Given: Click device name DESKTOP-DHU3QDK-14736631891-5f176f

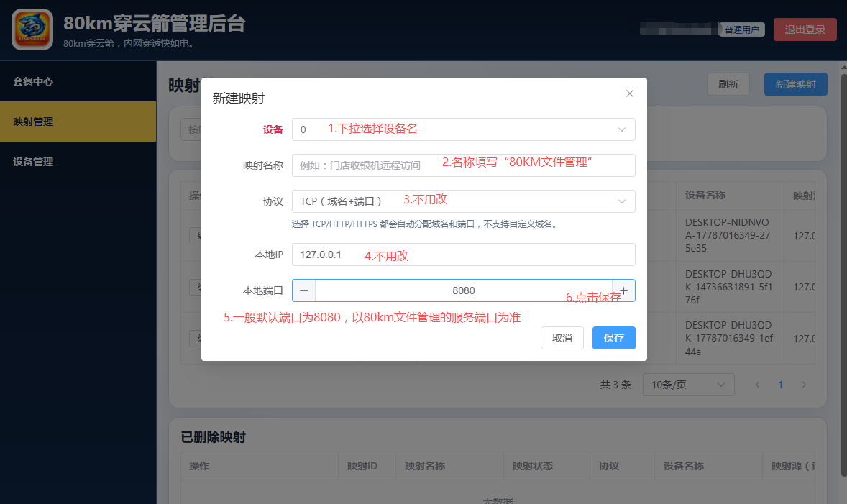Looking at the screenshot, I should tap(728, 287).
